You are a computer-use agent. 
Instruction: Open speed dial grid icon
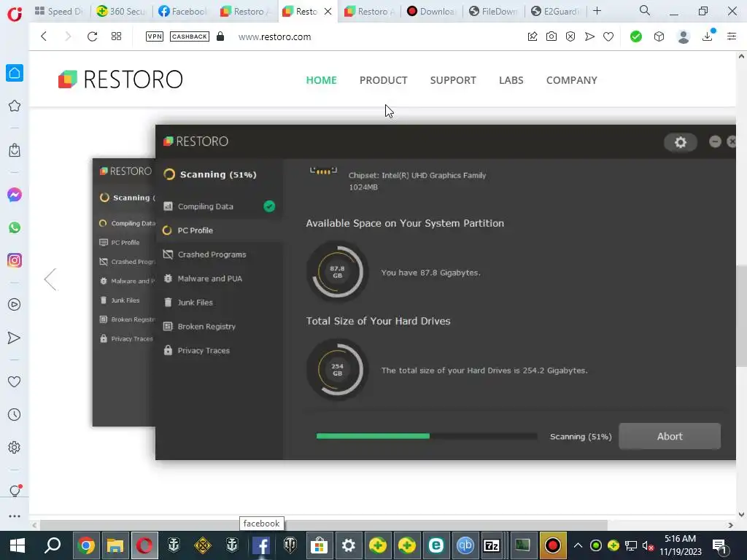pyautogui.click(x=116, y=36)
